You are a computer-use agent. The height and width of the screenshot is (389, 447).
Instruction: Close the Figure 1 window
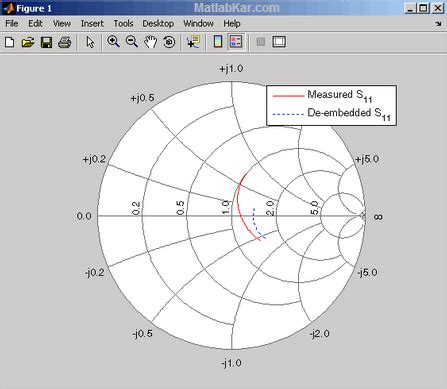coord(438,8)
